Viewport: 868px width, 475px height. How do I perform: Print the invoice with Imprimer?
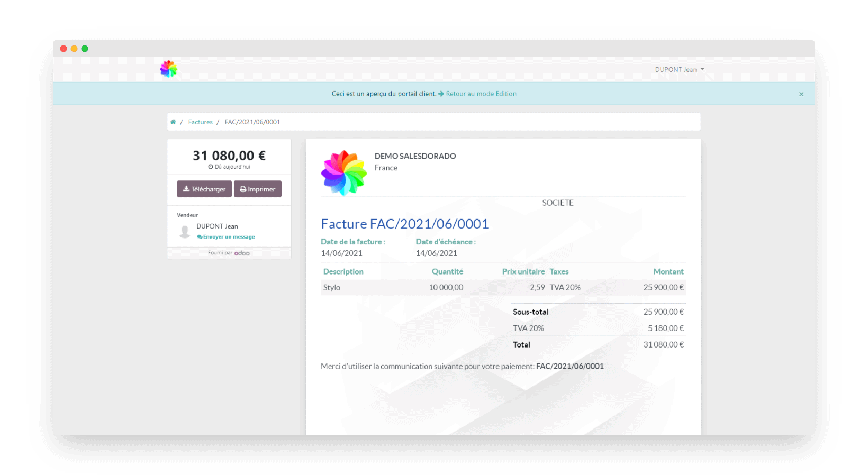(x=258, y=189)
